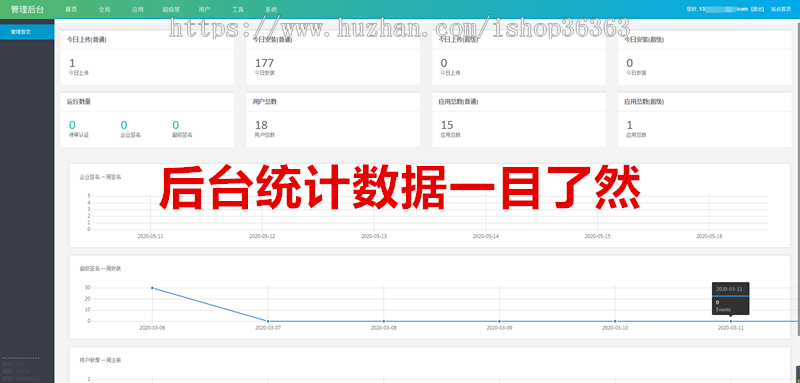Open the 用户 top navigation menu
This screenshot has height=383, width=800.
(x=204, y=9)
